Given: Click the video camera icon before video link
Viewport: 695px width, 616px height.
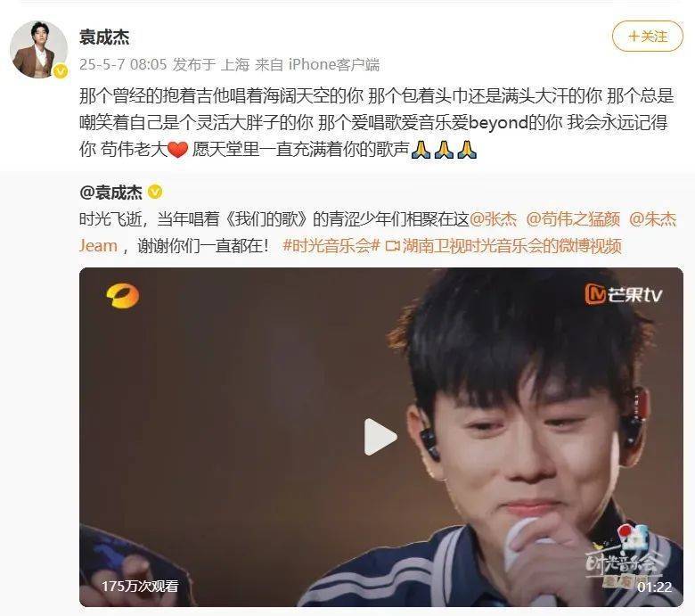Looking at the screenshot, I should tap(392, 246).
